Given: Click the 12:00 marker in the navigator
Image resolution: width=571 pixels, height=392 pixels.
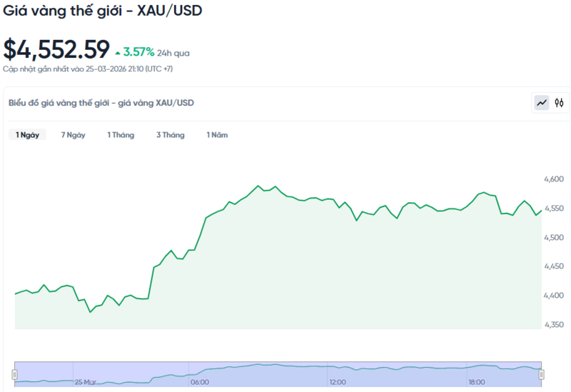Looking at the screenshot, I should 338,382.
